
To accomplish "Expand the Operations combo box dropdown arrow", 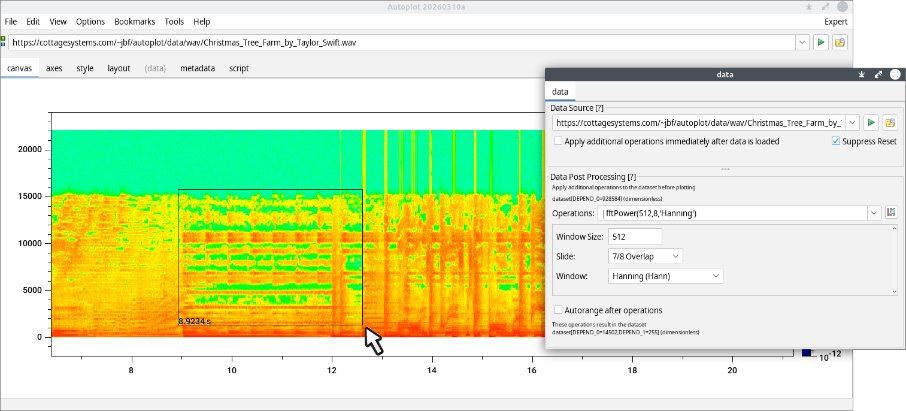I will click(873, 213).
